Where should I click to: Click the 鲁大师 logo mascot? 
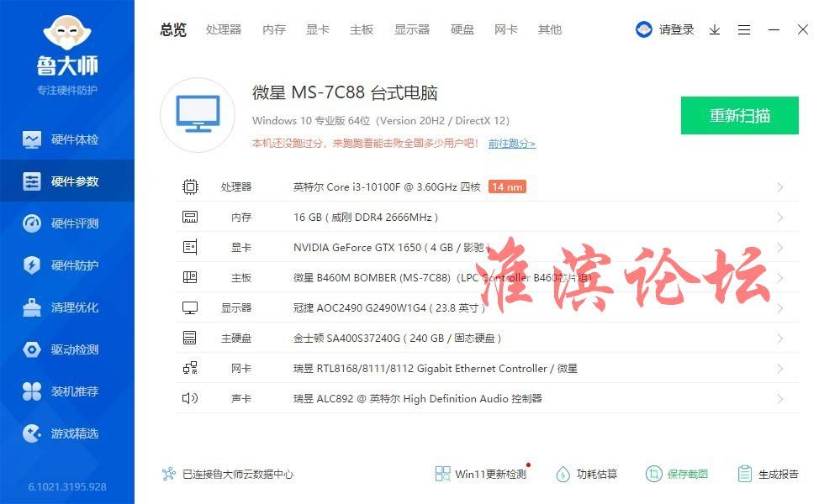coord(66,32)
